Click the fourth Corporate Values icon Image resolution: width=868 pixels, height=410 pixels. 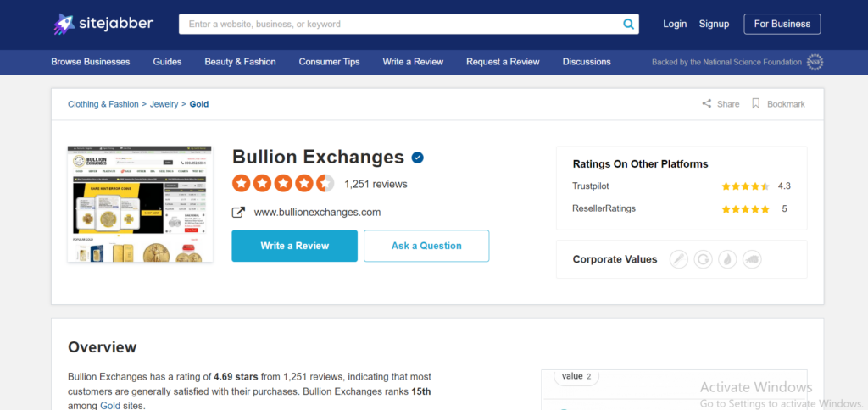pos(753,259)
